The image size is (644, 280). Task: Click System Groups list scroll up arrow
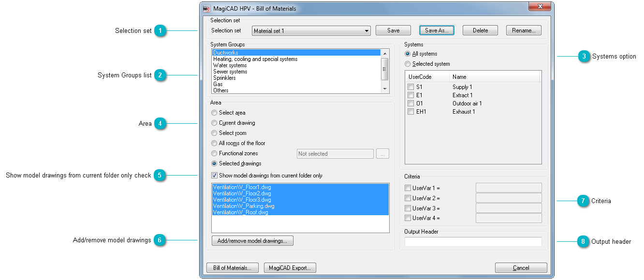(x=385, y=53)
